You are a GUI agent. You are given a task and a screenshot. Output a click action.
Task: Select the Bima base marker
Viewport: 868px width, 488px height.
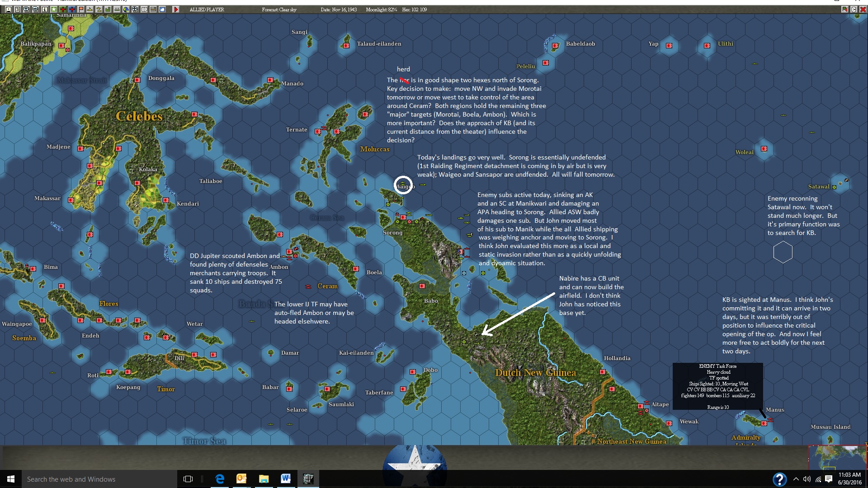pyautogui.click(x=33, y=269)
